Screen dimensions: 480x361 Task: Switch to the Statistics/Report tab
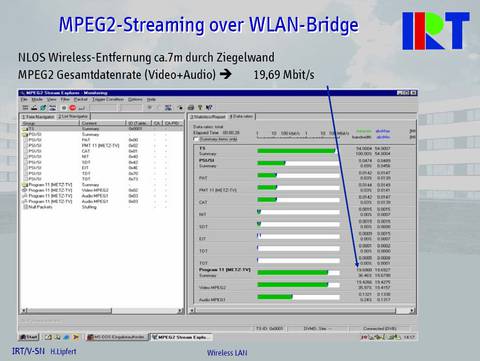click(208, 117)
